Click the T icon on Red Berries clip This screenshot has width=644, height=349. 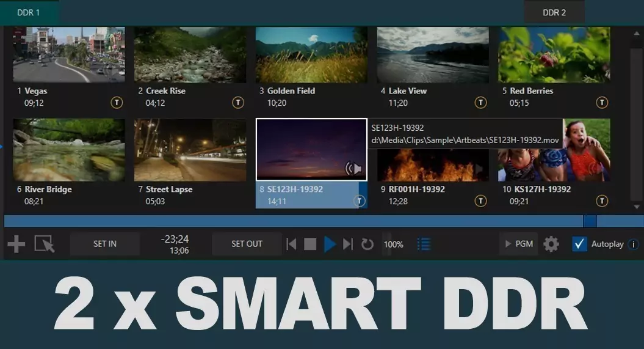pyautogui.click(x=602, y=102)
